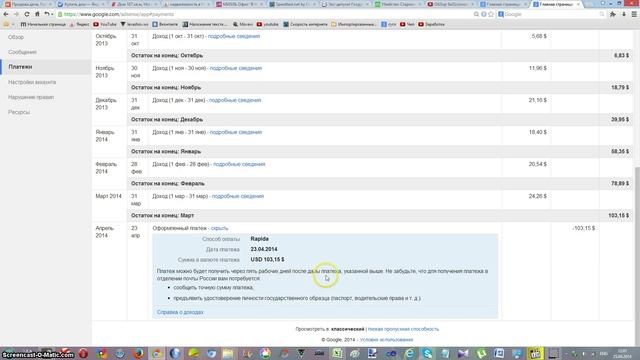Reload the page with the refresh icon
The image size is (640, 360).
(27, 14)
